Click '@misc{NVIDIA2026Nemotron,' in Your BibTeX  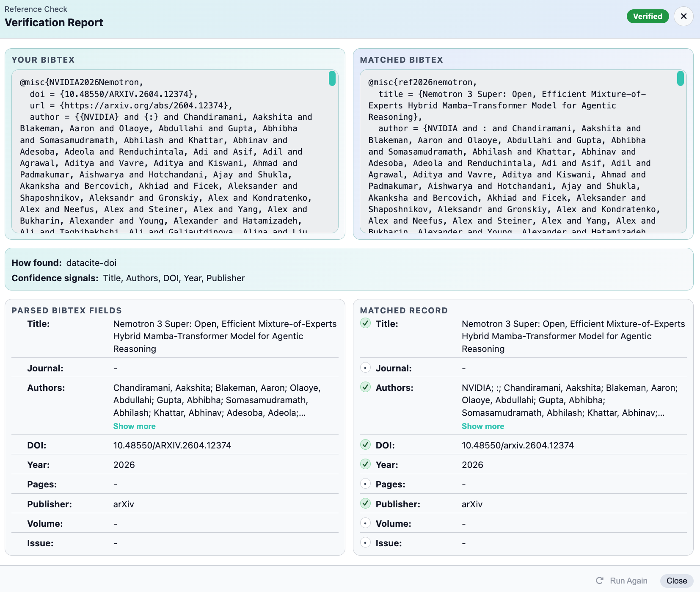82,82
